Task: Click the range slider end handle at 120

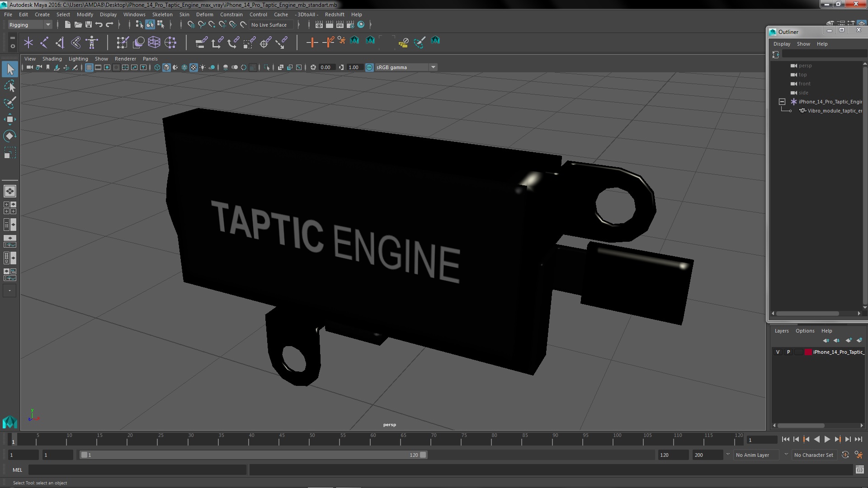Action: point(423,455)
